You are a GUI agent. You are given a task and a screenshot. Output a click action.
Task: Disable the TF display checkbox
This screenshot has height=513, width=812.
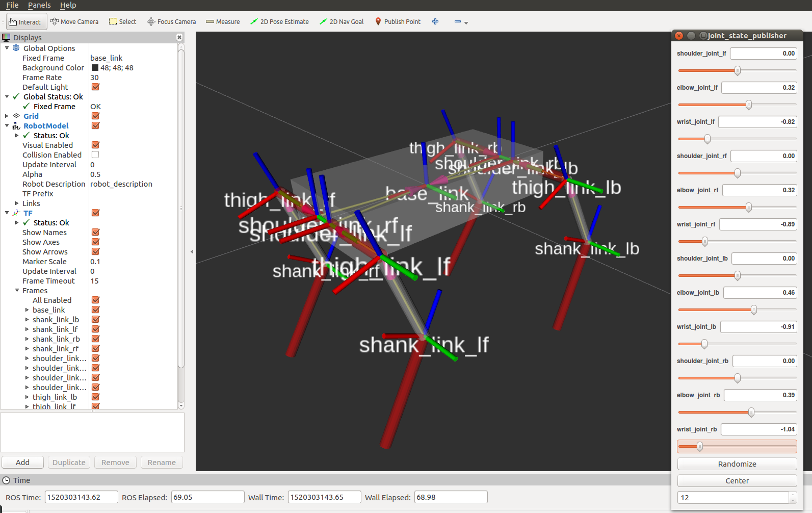[95, 213]
